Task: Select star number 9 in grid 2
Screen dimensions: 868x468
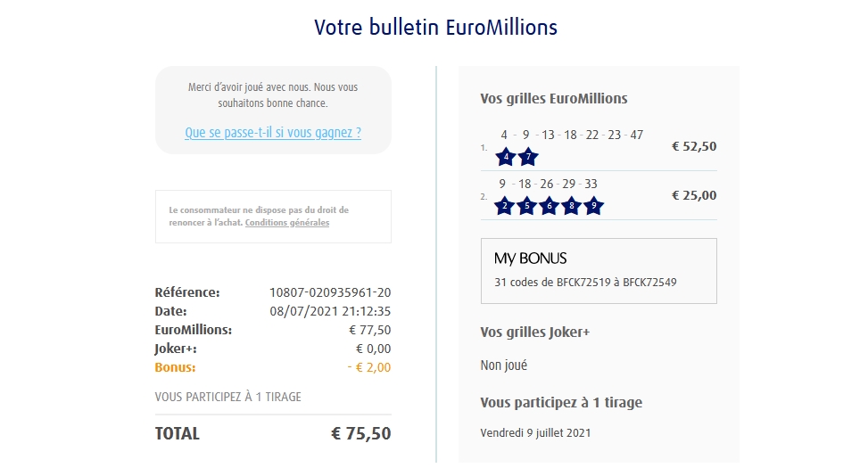Action: [594, 206]
